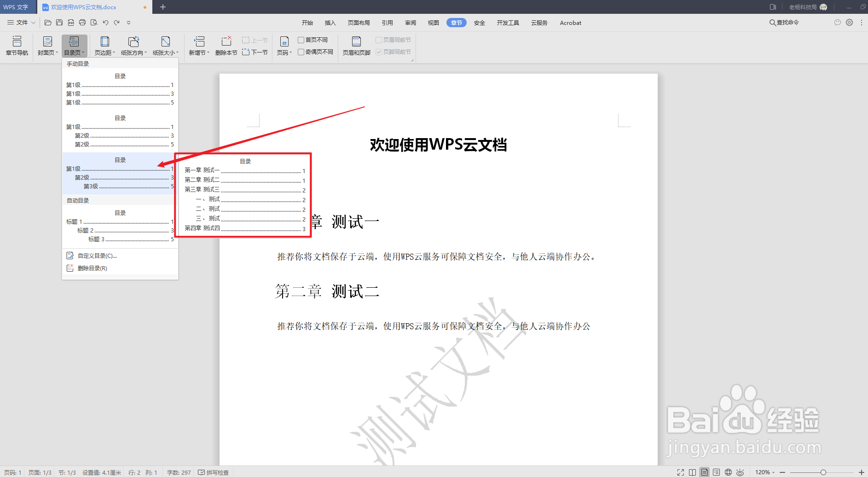Click the PDF export icon
Image resolution: width=868 pixels, height=477 pixels.
(71, 22)
